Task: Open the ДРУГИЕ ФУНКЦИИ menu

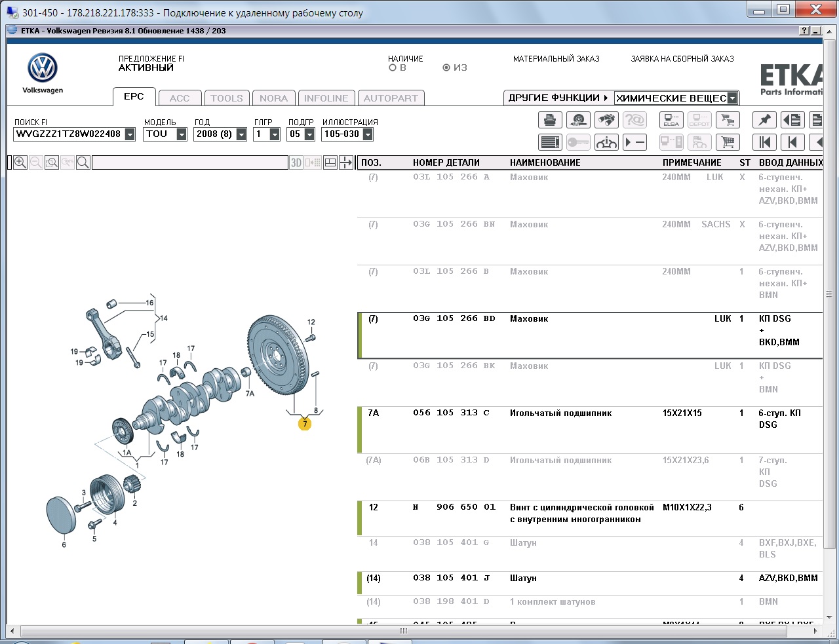Action: pos(558,98)
